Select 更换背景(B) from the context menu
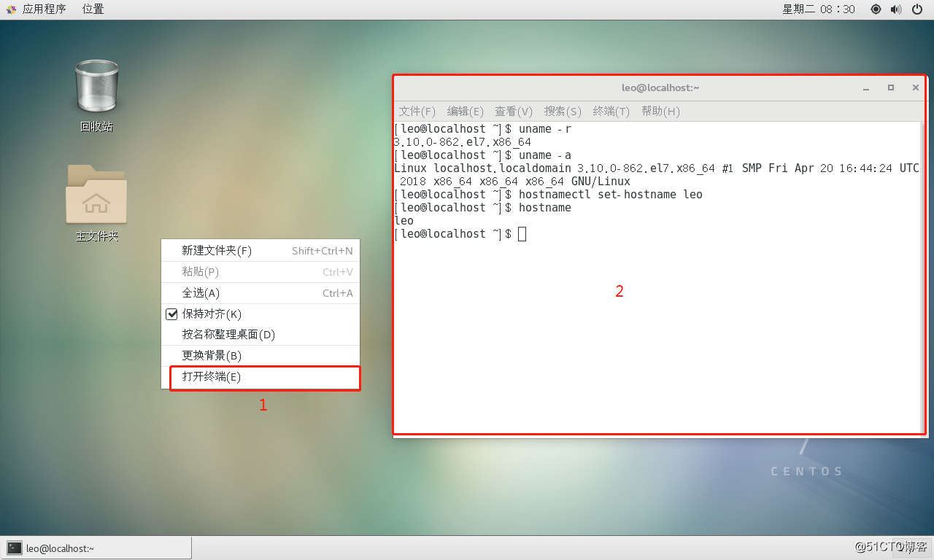Viewport: 934px width, 560px height. (x=212, y=355)
